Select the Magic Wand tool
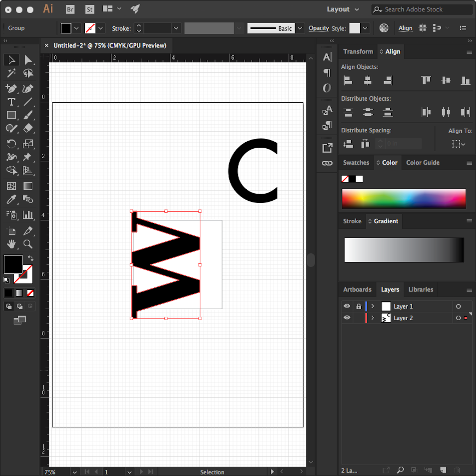 (x=11, y=73)
